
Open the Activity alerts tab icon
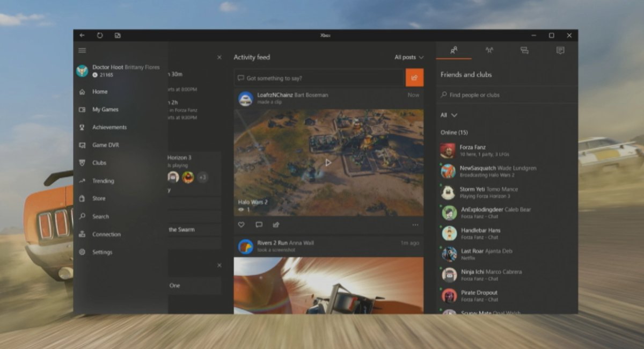click(x=560, y=50)
